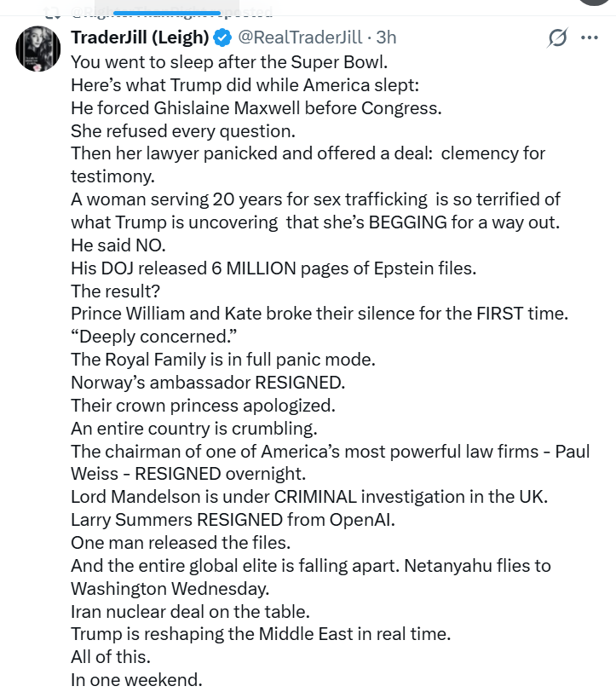The image size is (616, 692).
Task: Open the three-dot More options menu
Action: (590, 37)
